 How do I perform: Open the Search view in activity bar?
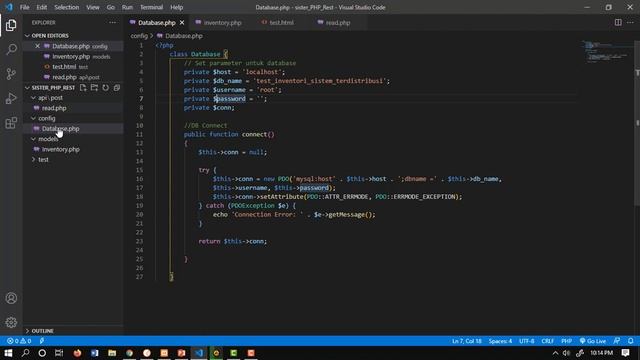click(x=11, y=49)
